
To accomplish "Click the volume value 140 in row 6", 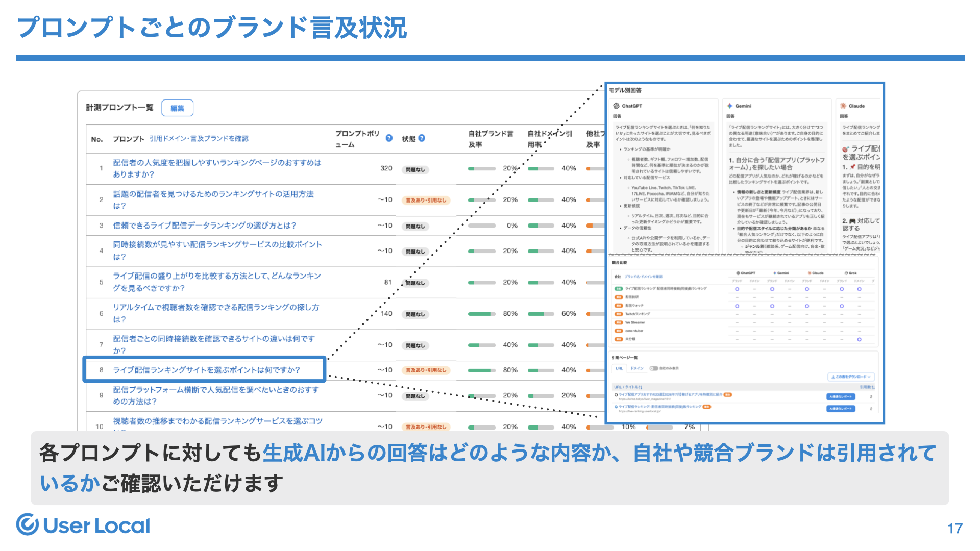I will click(x=386, y=313).
